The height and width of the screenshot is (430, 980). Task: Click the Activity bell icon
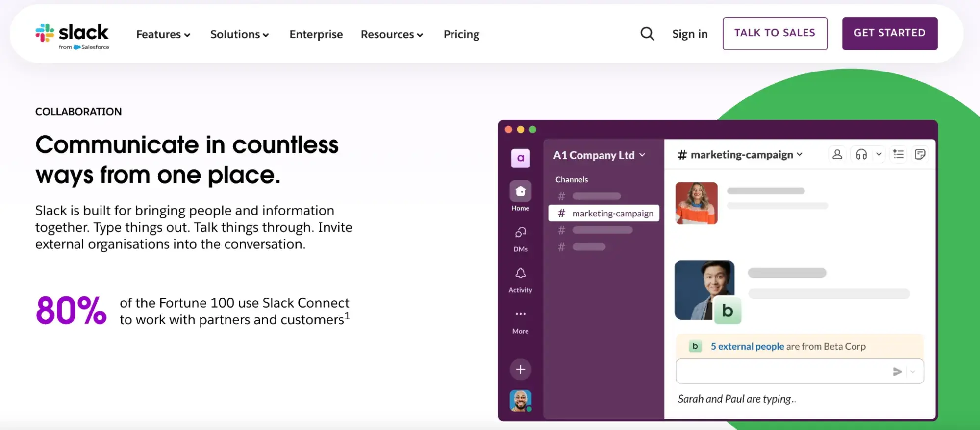pyautogui.click(x=520, y=273)
